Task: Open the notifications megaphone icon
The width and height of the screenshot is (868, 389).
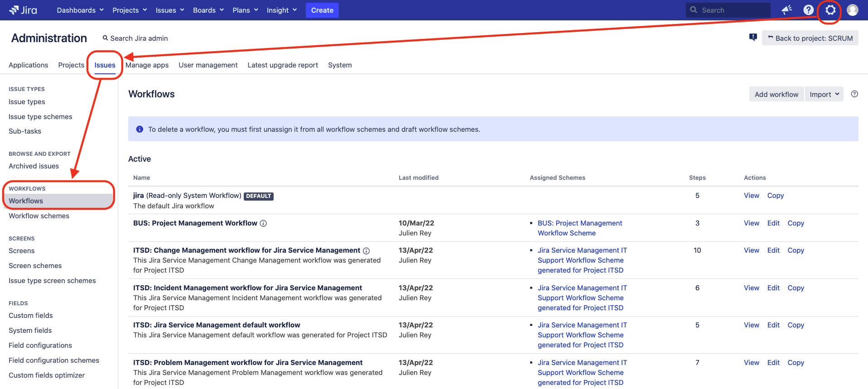Action: point(787,10)
